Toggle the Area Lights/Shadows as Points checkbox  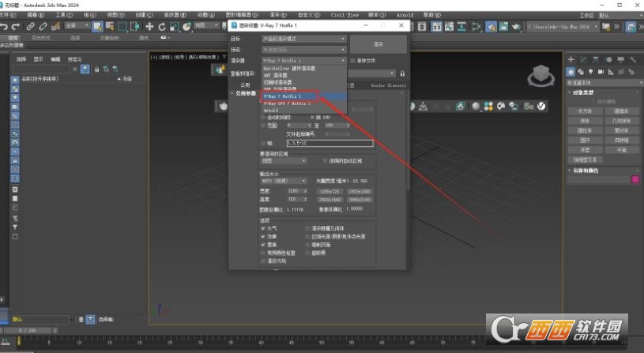point(307,236)
